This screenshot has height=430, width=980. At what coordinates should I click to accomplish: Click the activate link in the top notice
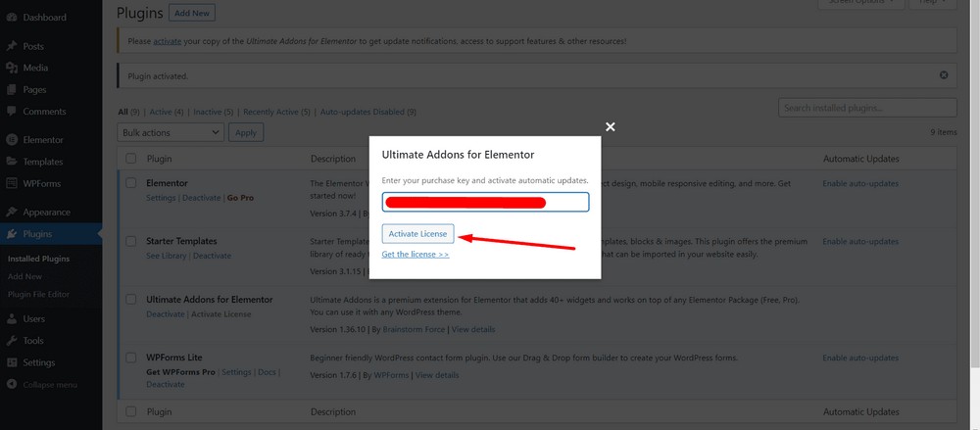[167, 41]
